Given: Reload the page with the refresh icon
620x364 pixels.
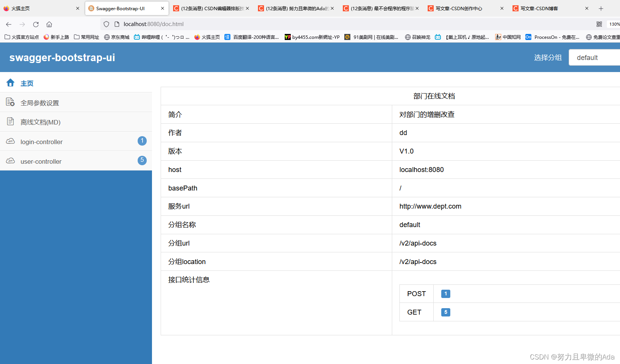Looking at the screenshot, I should click(35, 24).
